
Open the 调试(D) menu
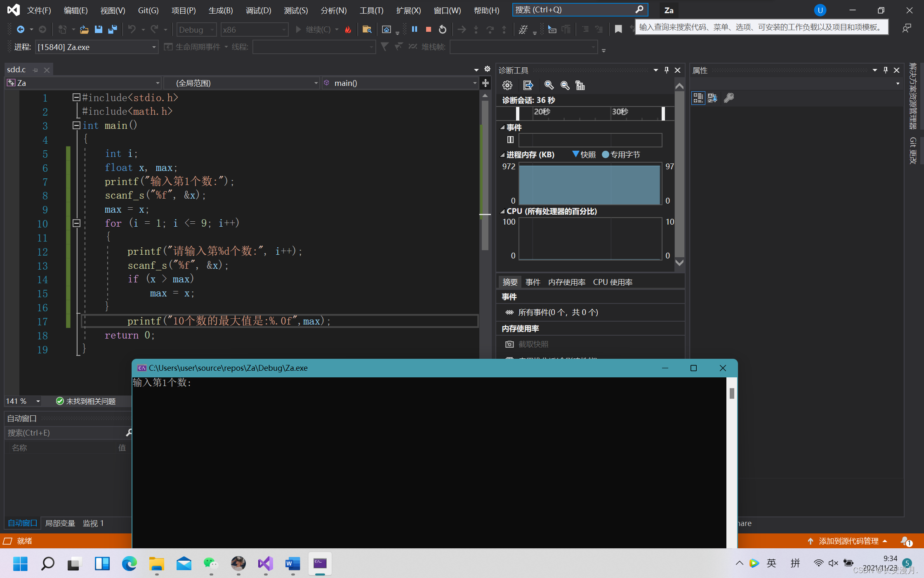pyautogui.click(x=258, y=10)
